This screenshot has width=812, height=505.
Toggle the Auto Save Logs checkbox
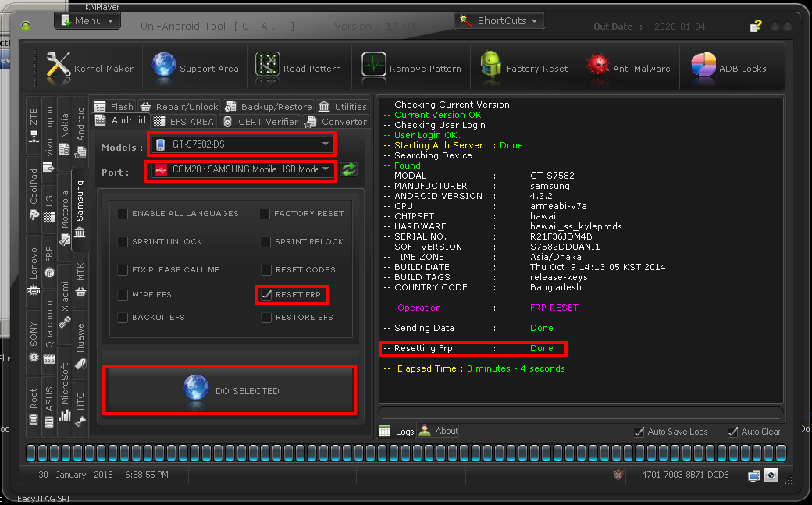[x=639, y=432]
